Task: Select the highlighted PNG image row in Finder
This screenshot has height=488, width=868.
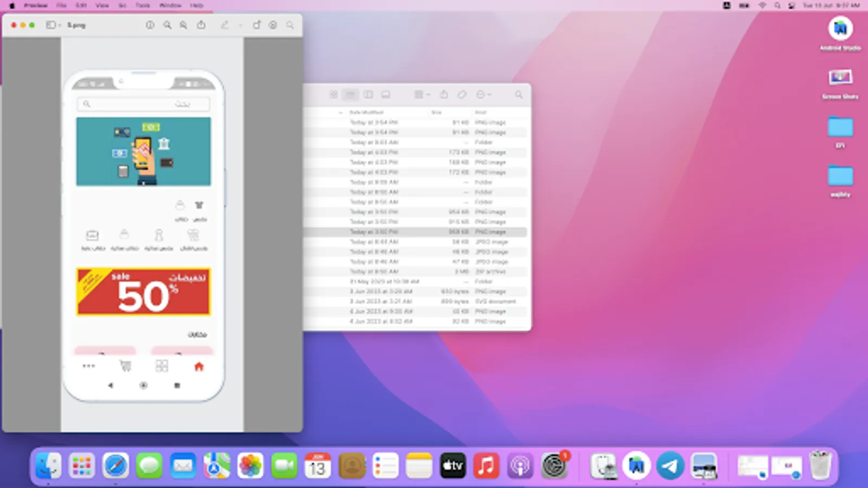Action: click(x=415, y=232)
